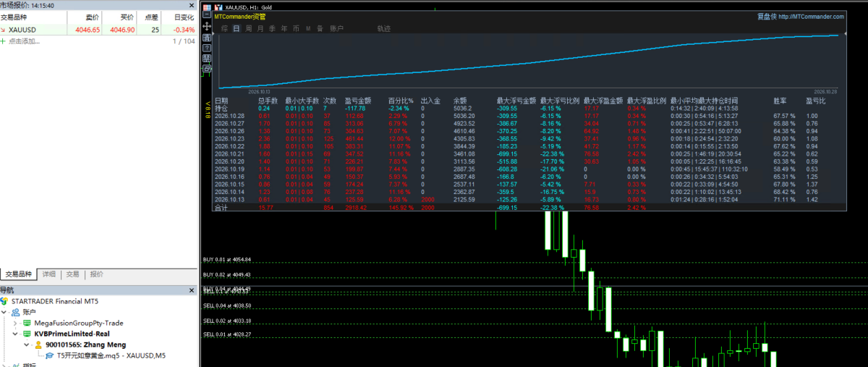Select the 交易品种 tab

pyautogui.click(x=18, y=274)
